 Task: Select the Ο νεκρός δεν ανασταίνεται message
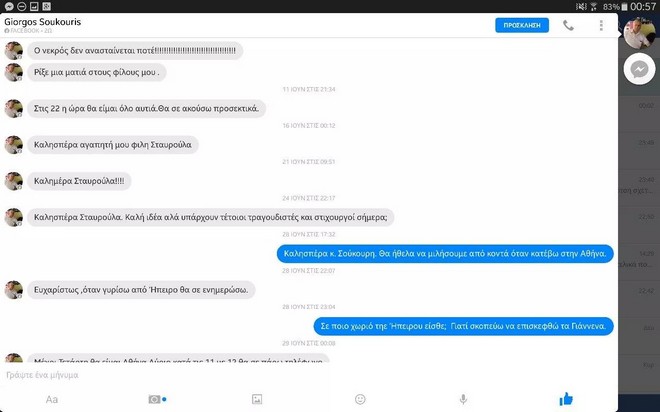[135, 51]
